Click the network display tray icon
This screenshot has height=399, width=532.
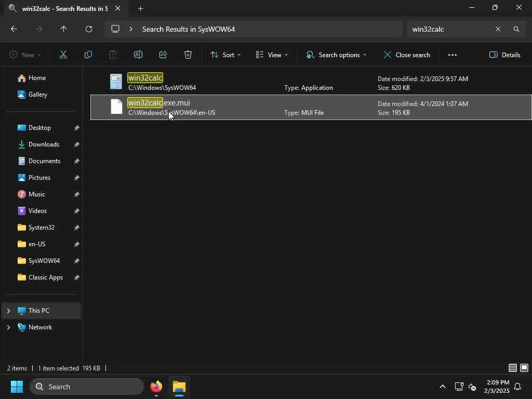pos(459,387)
